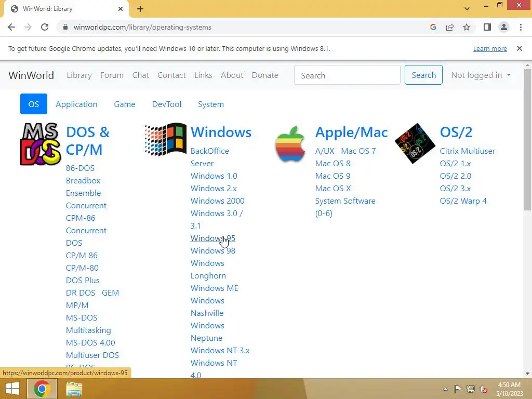Open Windows NT 3.x link

[220, 351]
